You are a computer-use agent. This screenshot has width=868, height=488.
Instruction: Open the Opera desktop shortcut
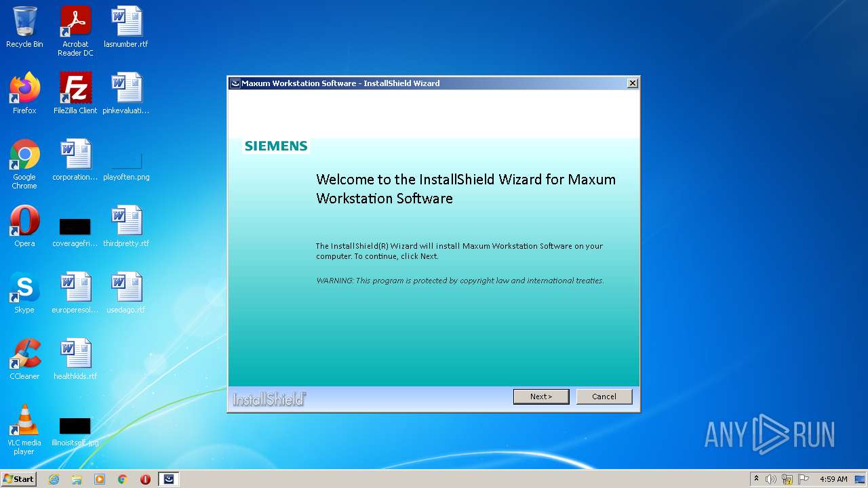[24, 227]
